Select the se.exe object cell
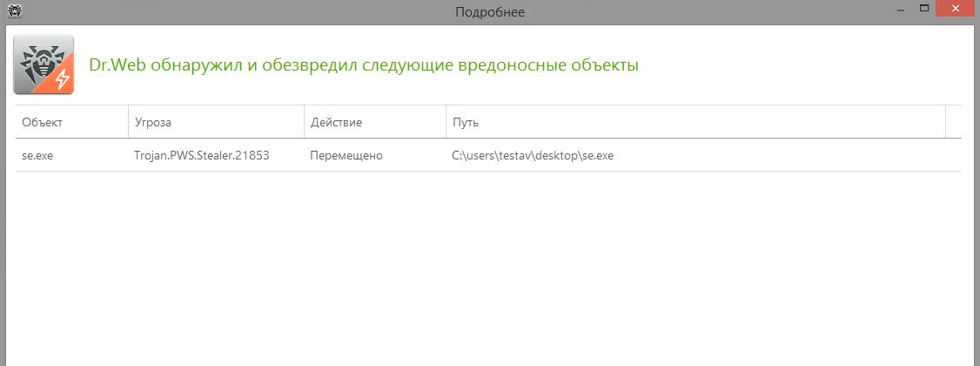Viewport: 980px width, 366px height. click(x=37, y=156)
